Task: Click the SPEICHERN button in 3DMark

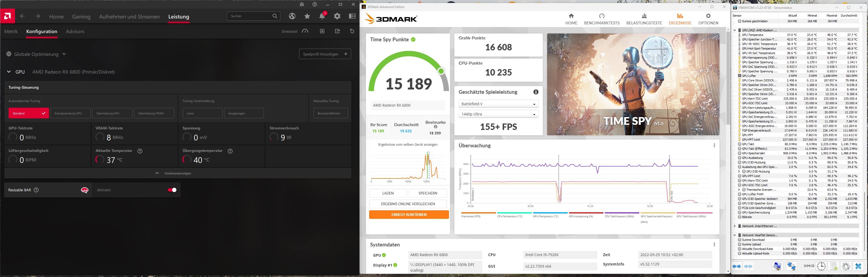Action: (x=428, y=193)
